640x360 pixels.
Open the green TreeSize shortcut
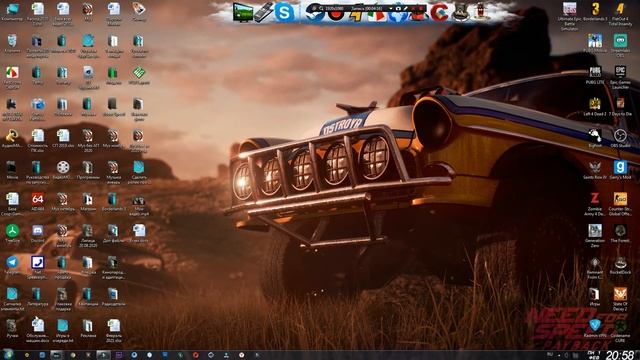(12, 234)
